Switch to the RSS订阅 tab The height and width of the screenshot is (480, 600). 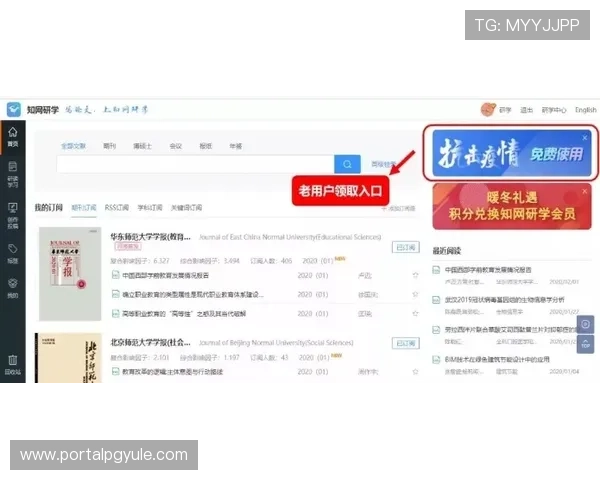(x=117, y=207)
